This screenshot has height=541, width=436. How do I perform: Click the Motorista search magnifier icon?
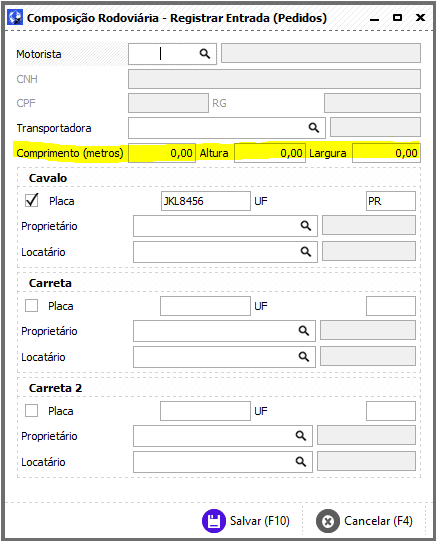point(205,54)
